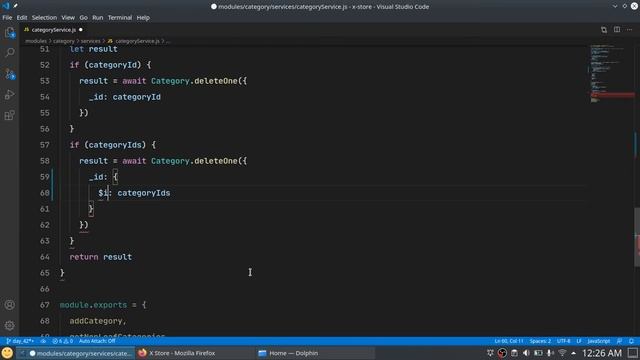The image size is (640, 360).
Task: Click the show desktop button at taskbar end
Action: 633,353
